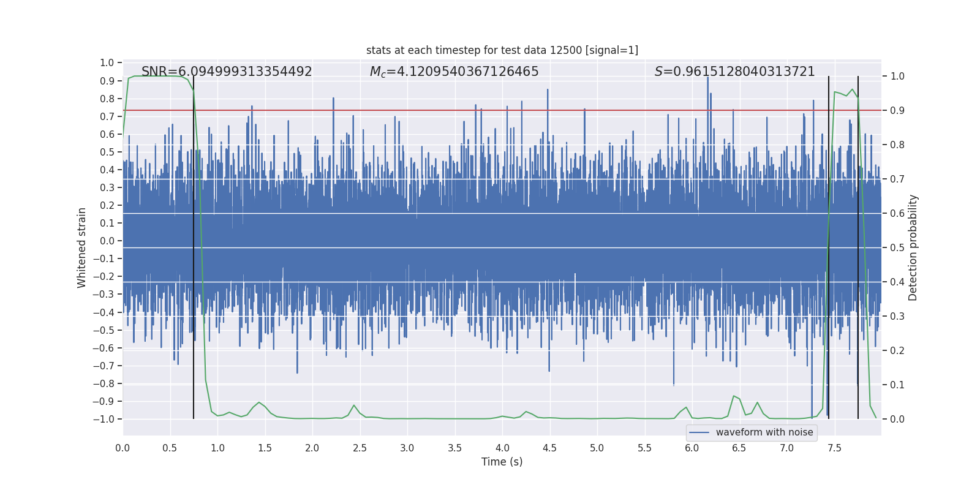Click the 0.9 tick on the Detection probability axis
Image resolution: width=980 pixels, height=490 pixels.
coord(897,111)
